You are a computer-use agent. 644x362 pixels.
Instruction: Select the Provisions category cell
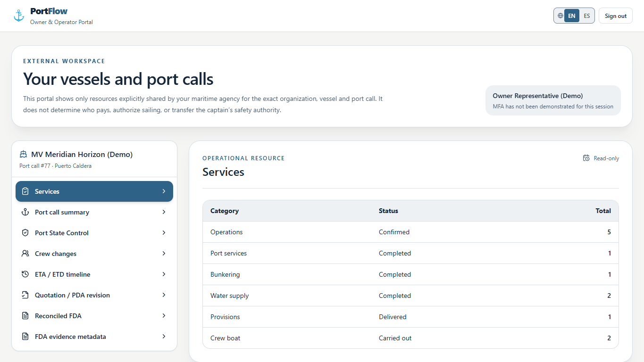(x=225, y=317)
